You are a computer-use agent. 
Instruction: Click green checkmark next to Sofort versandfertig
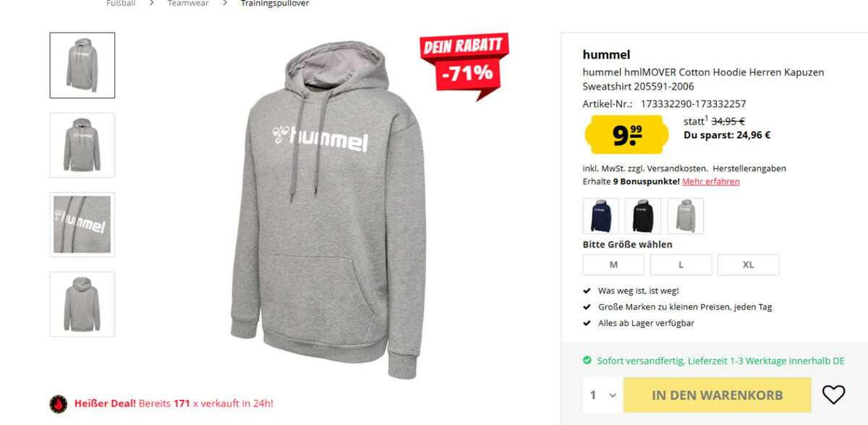click(x=587, y=360)
